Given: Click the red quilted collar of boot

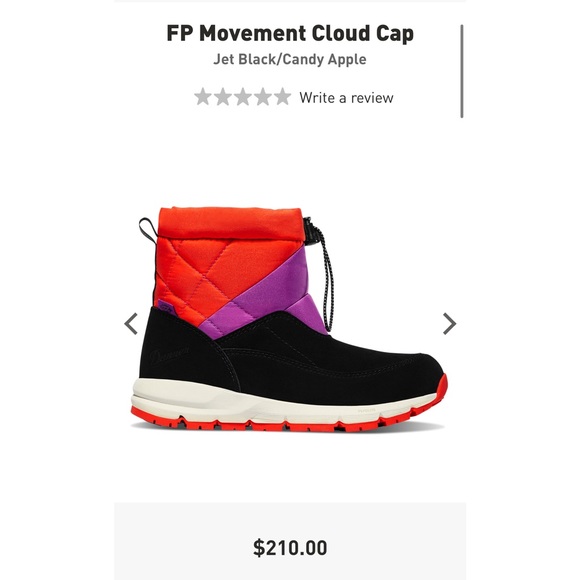Looking at the screenshot, I should (229, 224).
